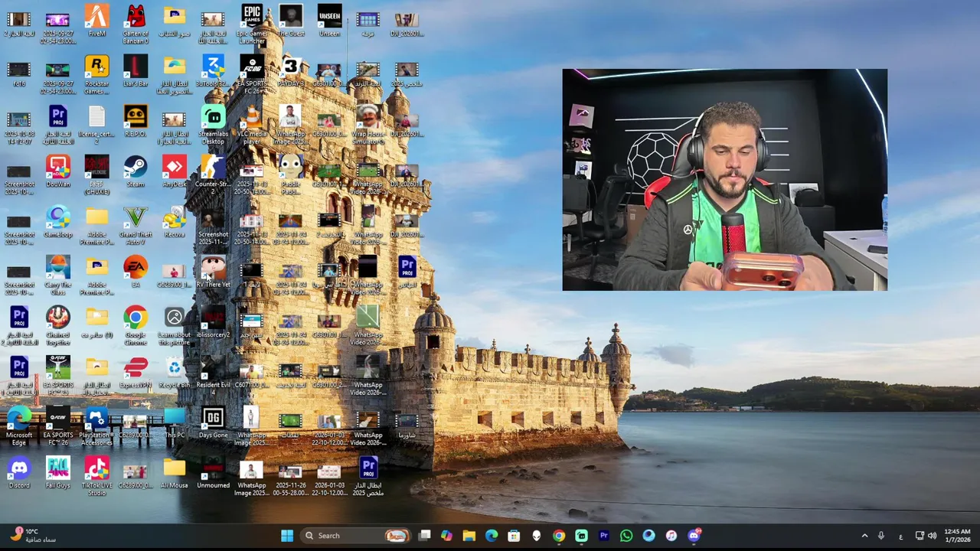Open the Alienware icon in taskbar

tap(536, 536)
